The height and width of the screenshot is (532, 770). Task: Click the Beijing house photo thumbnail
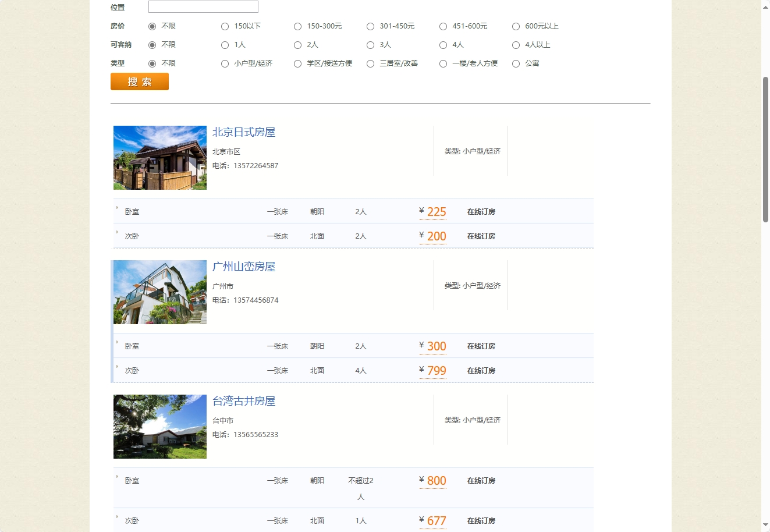pyautogui.click(x=159, y=157)
